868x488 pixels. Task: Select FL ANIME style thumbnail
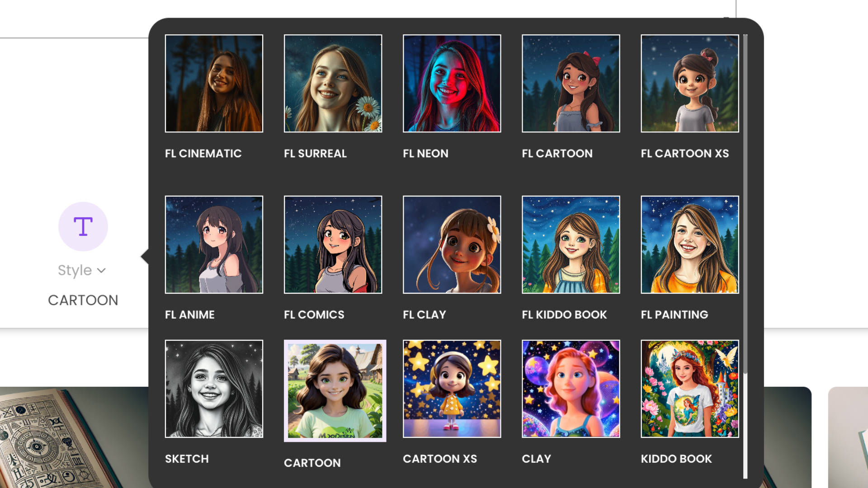pyautogui.click(x=214, y=244)
